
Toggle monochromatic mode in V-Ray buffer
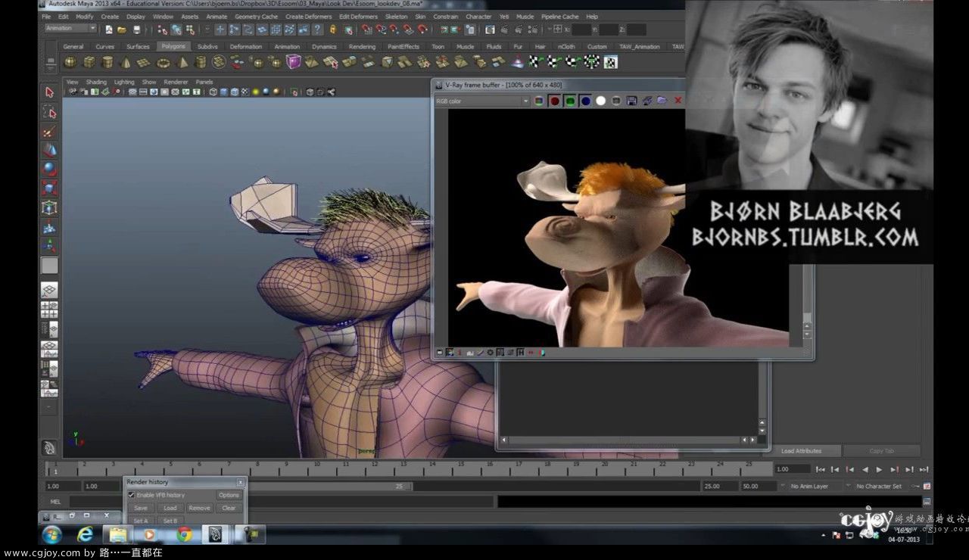pyautogui.click(x=616, y=101)
